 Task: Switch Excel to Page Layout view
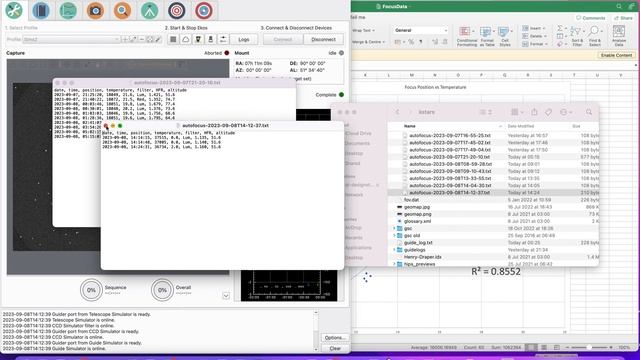[x=544, y=347]
